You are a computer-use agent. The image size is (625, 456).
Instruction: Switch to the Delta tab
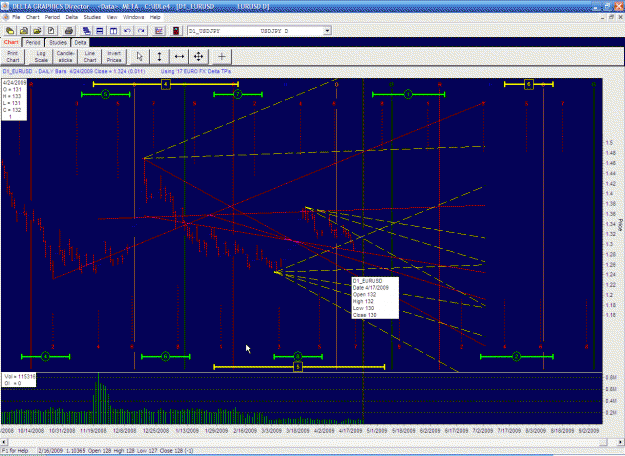point(81,43)
